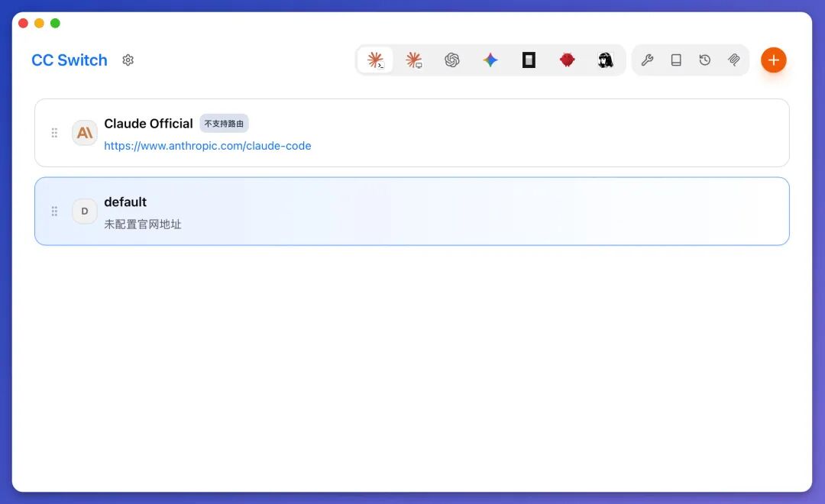This screenshot has width=825, height=504.
Task: Click the drag handle on Claude Official card
Action: click(54, 133)
